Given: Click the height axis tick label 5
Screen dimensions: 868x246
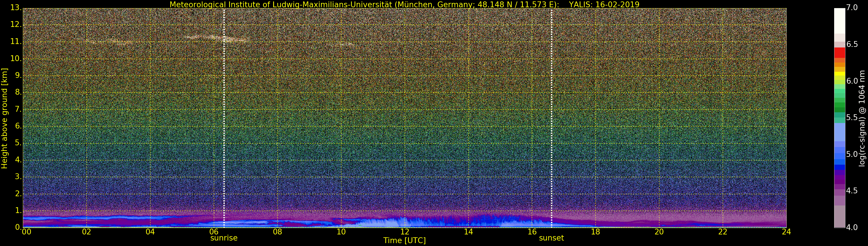Looking at the screenshot, I should (18, 143).
